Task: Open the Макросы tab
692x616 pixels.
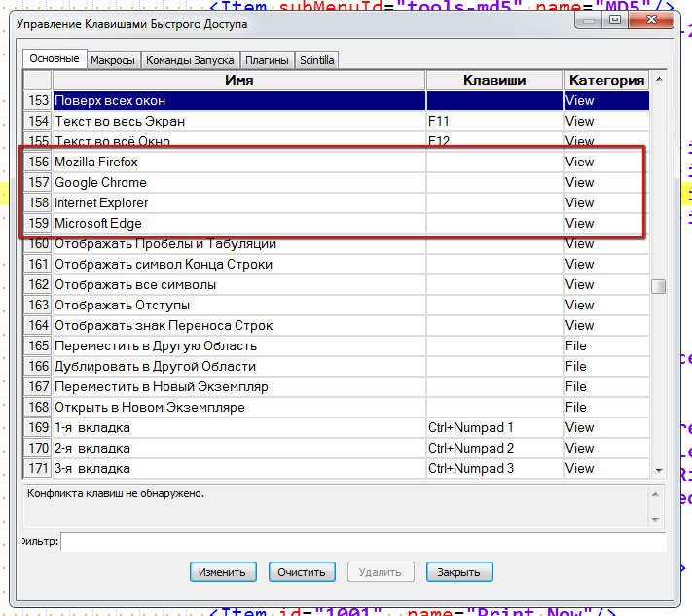Action: pyautogui.click(x=113, y=60)
